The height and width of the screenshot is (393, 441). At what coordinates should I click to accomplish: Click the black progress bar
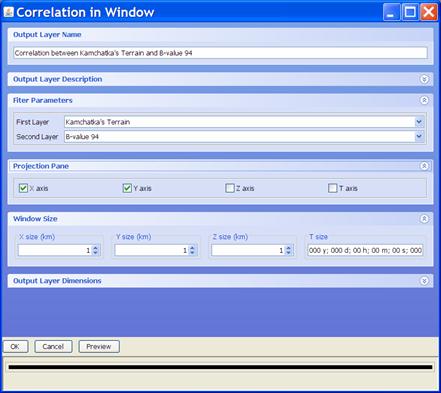tap(220, 367)
